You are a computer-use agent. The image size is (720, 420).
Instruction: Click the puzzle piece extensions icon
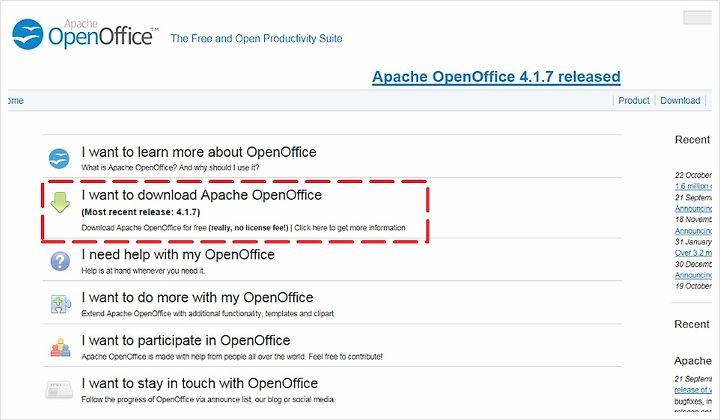[61, 304]
